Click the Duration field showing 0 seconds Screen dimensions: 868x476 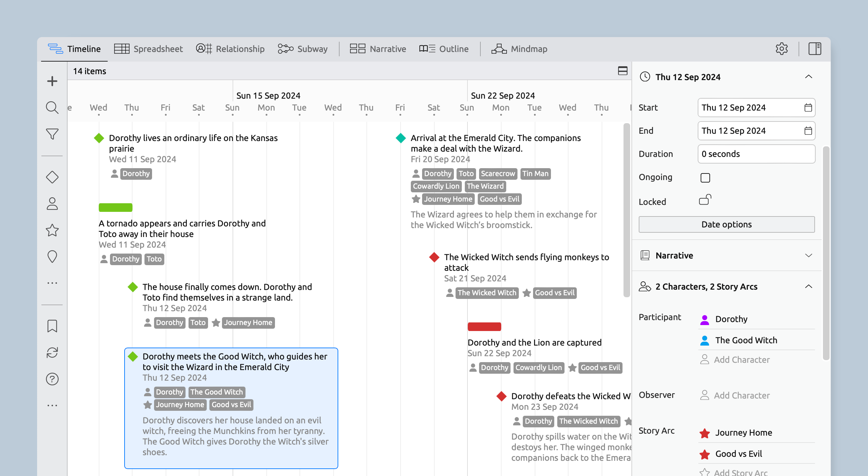click(756, 154)
